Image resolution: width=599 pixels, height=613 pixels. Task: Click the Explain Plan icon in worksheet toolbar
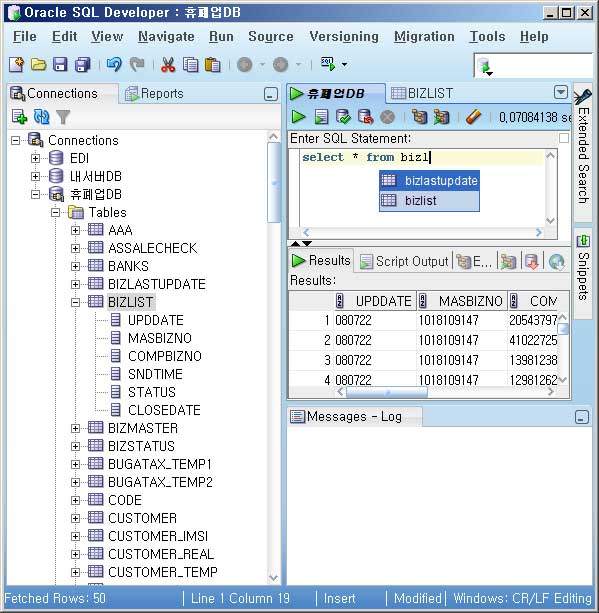click(x=419, y=117)
